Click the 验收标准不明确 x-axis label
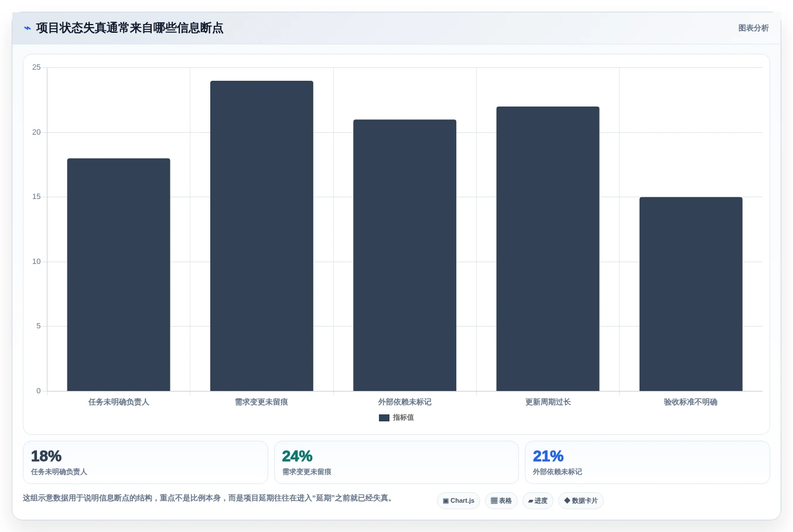793x532 pixels. [x=691, y=402]
